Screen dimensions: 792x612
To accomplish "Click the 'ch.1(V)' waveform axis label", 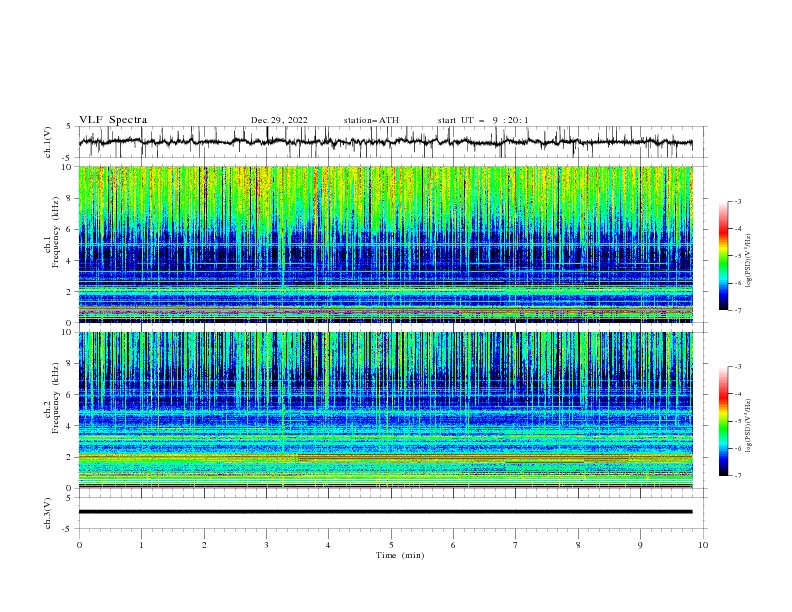I will pyautogui.click(x=48, y=142).
